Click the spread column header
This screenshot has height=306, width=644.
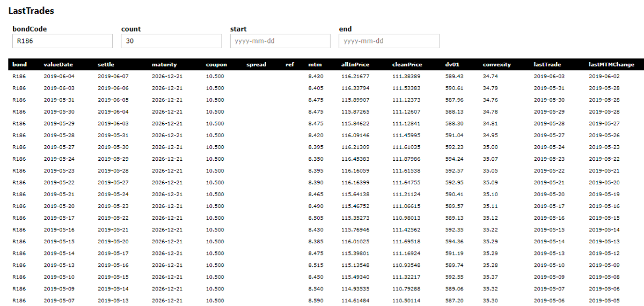click(256, 64)
